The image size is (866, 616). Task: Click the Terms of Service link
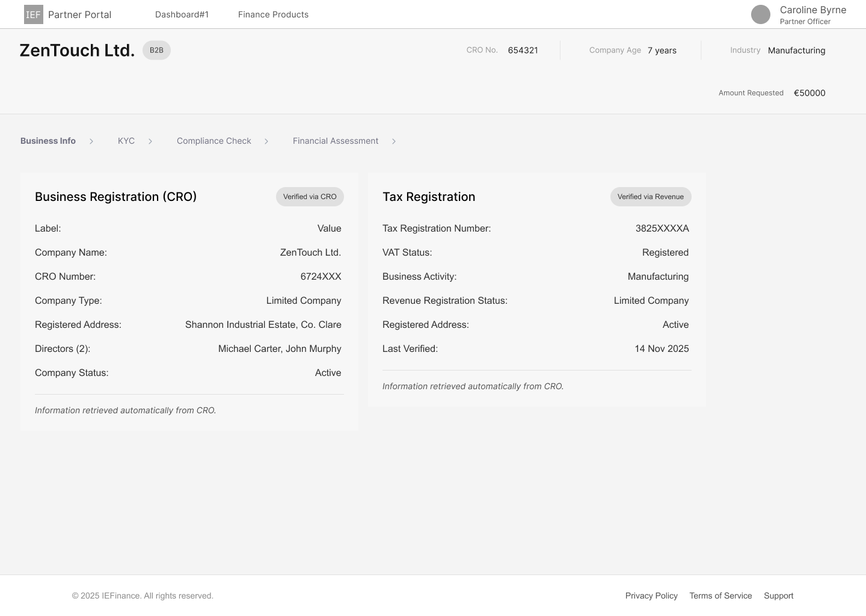click(720, 596)
